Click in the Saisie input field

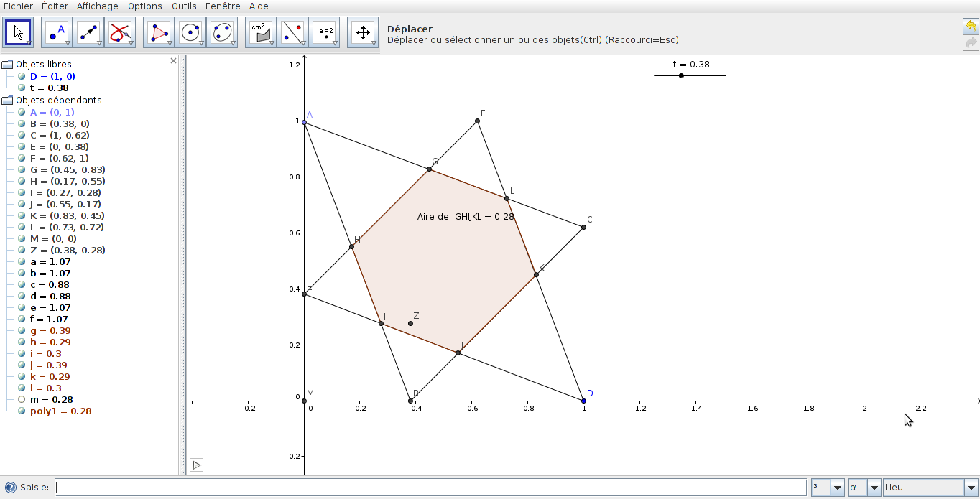click(430, 488)
